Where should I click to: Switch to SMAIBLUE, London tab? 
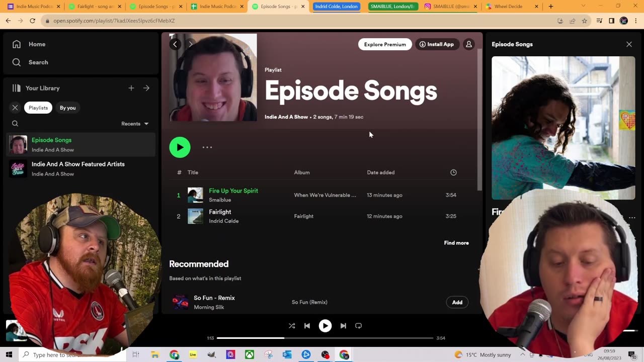(x=393, y=7)
